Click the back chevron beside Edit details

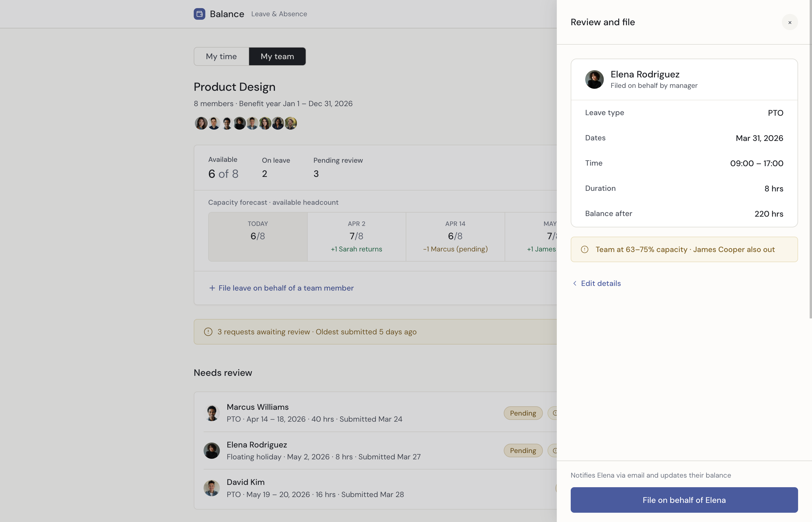pos(575,283)
